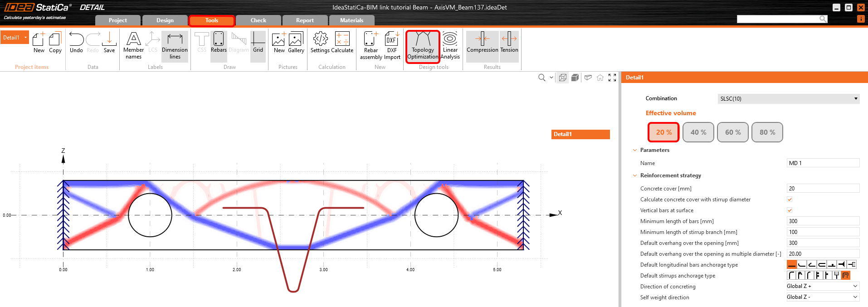Open the Materials tab

(x=351, y=20)
